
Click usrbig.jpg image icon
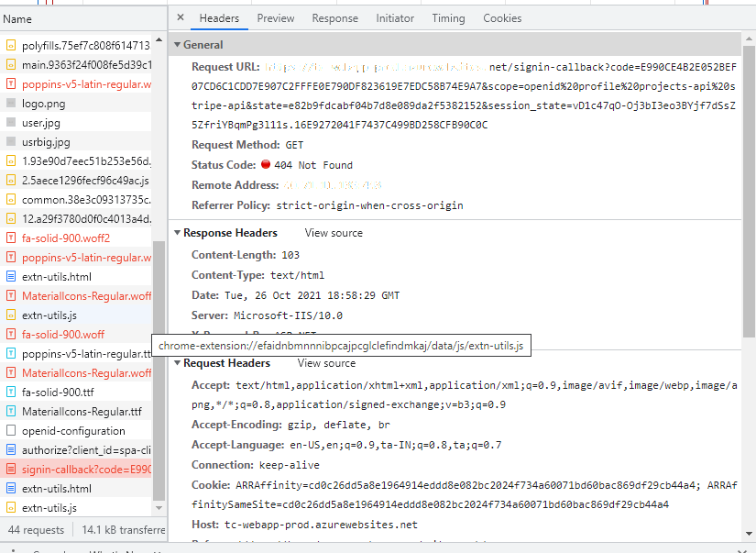pyautogui.click(x=11, y=142)
